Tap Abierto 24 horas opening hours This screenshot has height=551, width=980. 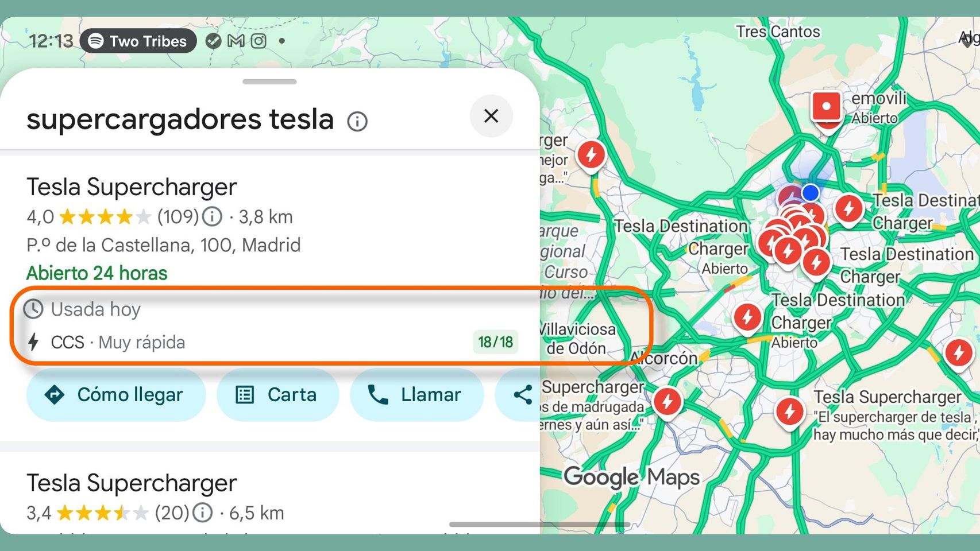[97, 273]
